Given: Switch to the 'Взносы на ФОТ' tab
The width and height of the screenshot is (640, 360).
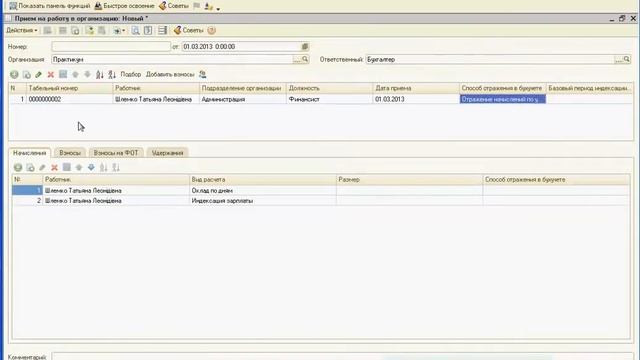Looking at the screenshot, I should (116, 153).
